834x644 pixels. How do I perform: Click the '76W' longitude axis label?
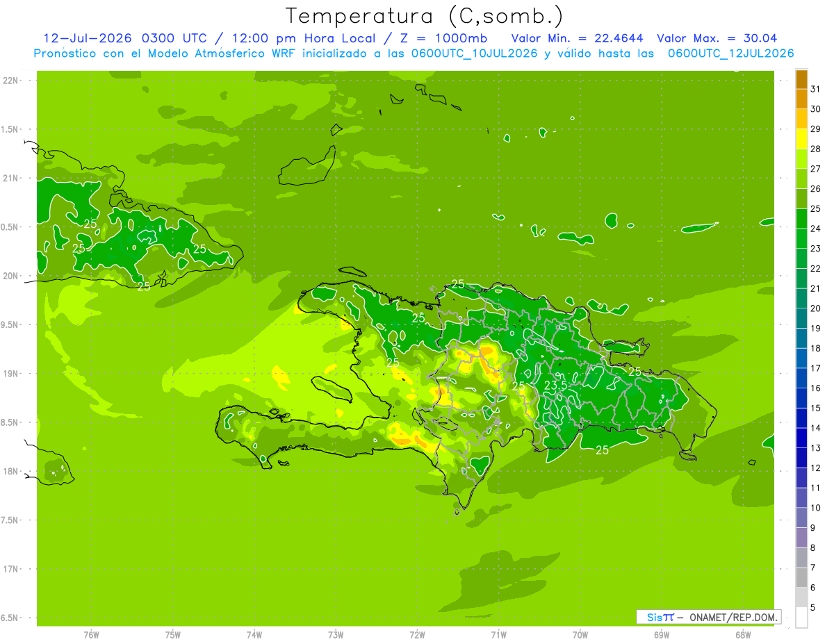(x=91, y=635)
